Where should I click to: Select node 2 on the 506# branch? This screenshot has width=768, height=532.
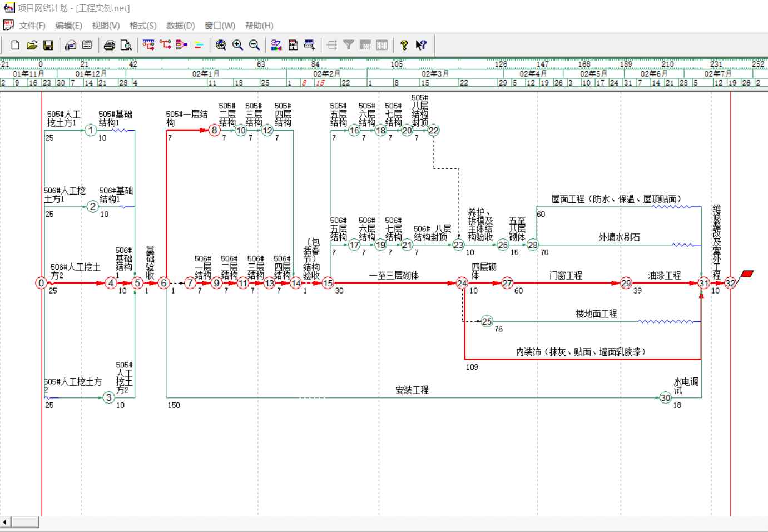click(x=92, y=207)
